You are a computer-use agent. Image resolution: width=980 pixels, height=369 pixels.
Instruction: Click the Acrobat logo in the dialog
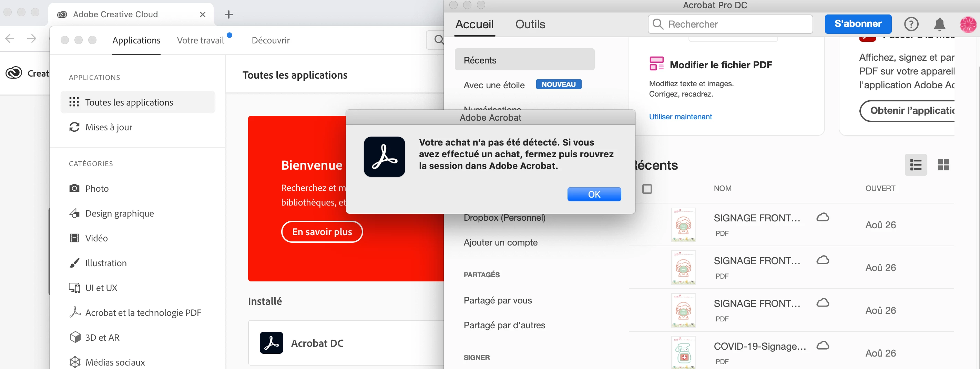(x=384, y=157)
